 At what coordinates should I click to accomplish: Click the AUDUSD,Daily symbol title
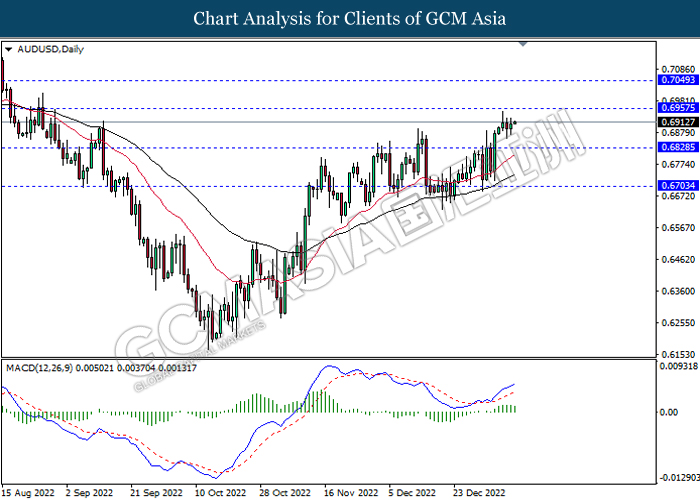tap(50, 49)
